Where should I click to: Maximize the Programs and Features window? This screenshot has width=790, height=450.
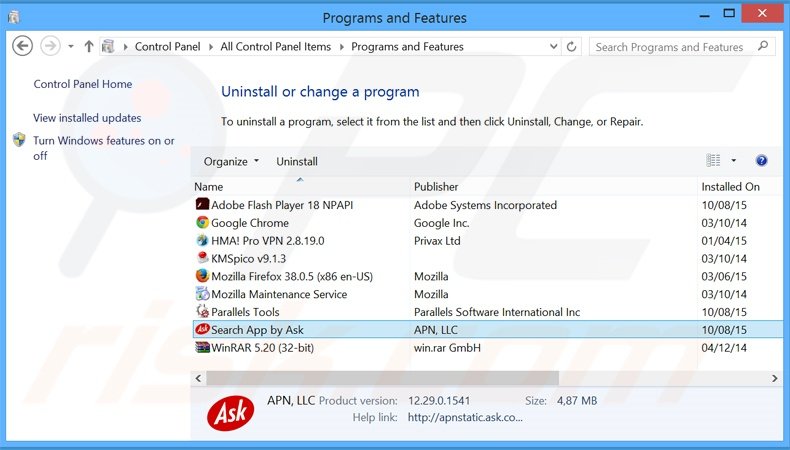(x=729, y=14)
